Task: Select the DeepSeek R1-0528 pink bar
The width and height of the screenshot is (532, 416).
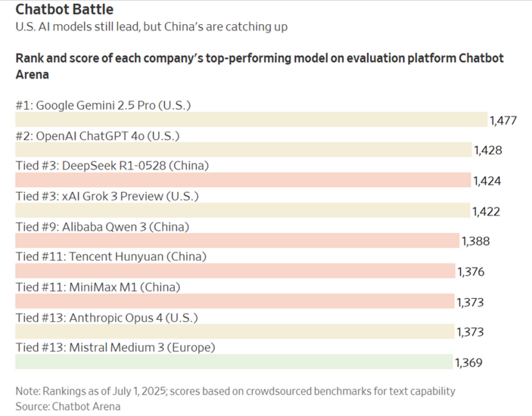Action: [243, 180]
